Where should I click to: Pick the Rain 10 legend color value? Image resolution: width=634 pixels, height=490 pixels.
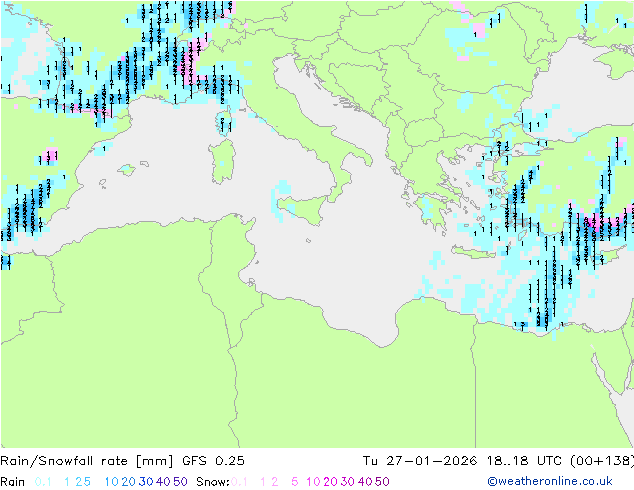(x=111, y=482)
